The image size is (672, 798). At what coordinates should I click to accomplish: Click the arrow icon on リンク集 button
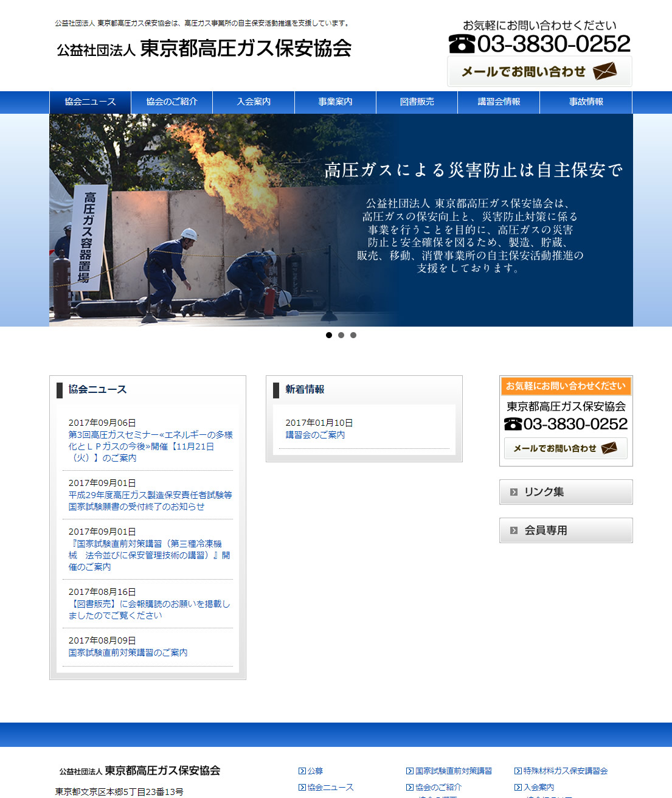[x=514, y=492]
